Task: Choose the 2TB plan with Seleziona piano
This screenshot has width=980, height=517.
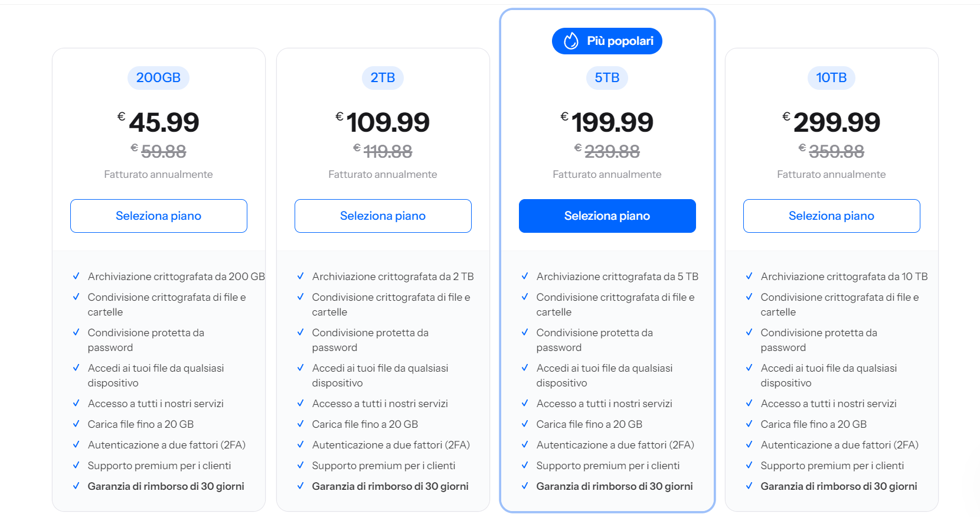Action: (x=383, y=216)
